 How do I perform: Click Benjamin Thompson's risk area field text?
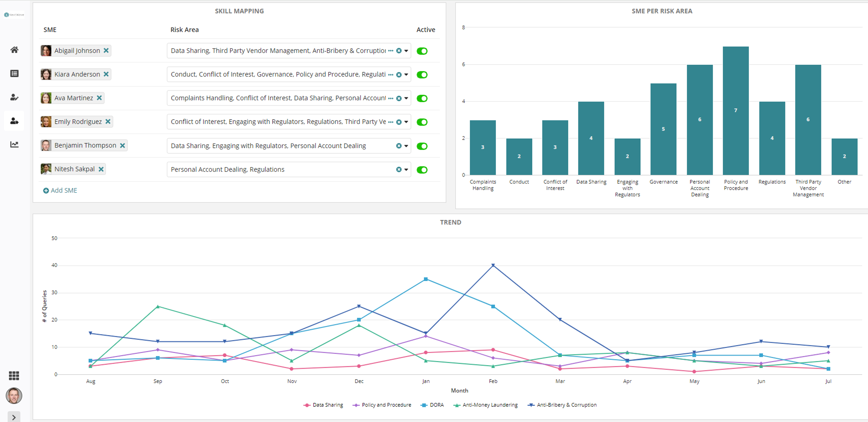(268, 146)
